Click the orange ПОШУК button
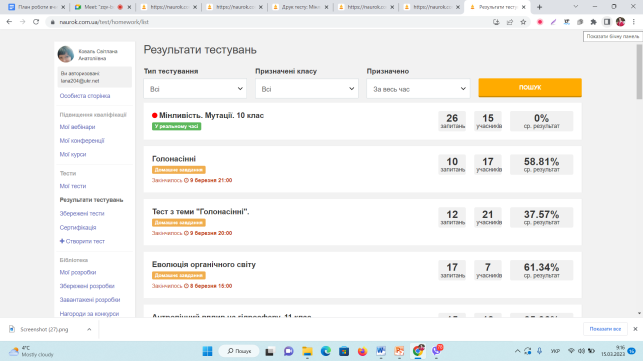643x362 pixels. click(x=530, y=87)
